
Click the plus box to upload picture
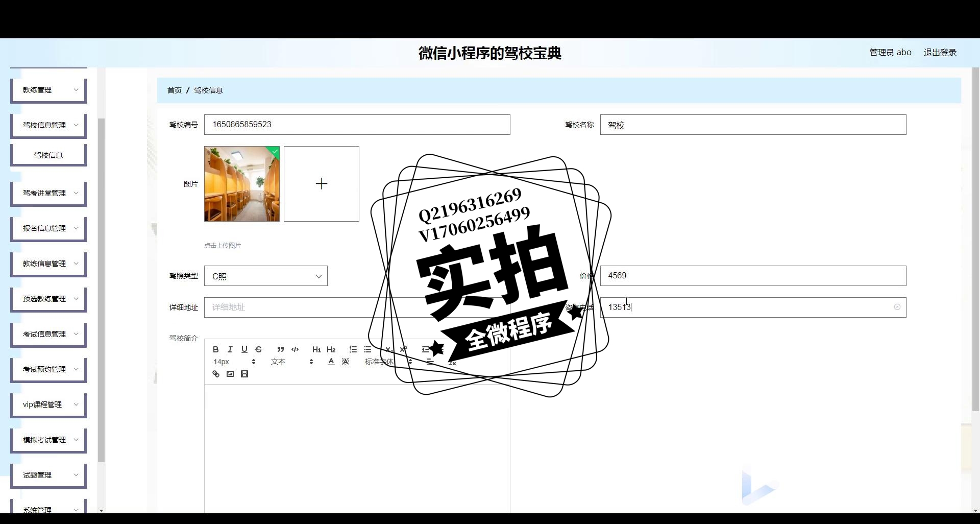pos(322,184)
